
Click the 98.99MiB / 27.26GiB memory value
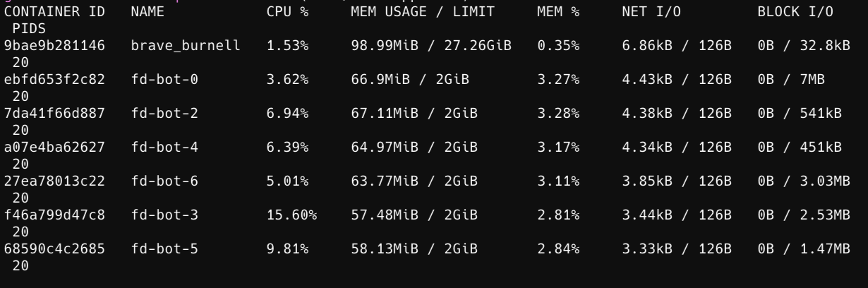coord(431,46)
